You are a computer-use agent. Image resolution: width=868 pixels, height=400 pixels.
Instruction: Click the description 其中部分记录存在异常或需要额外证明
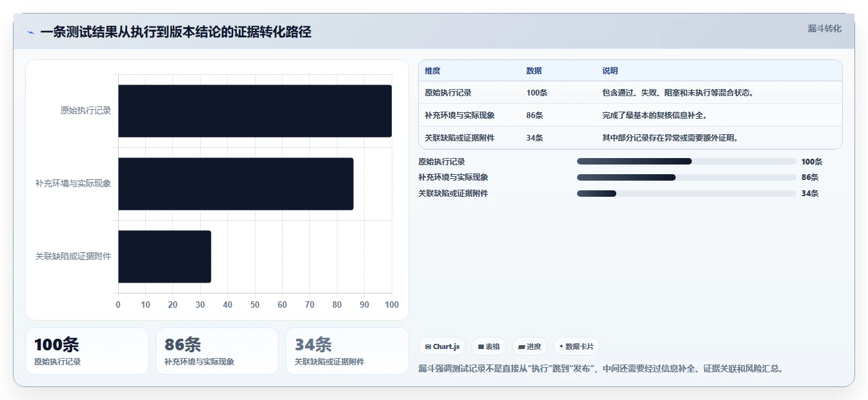click(670, 138)
